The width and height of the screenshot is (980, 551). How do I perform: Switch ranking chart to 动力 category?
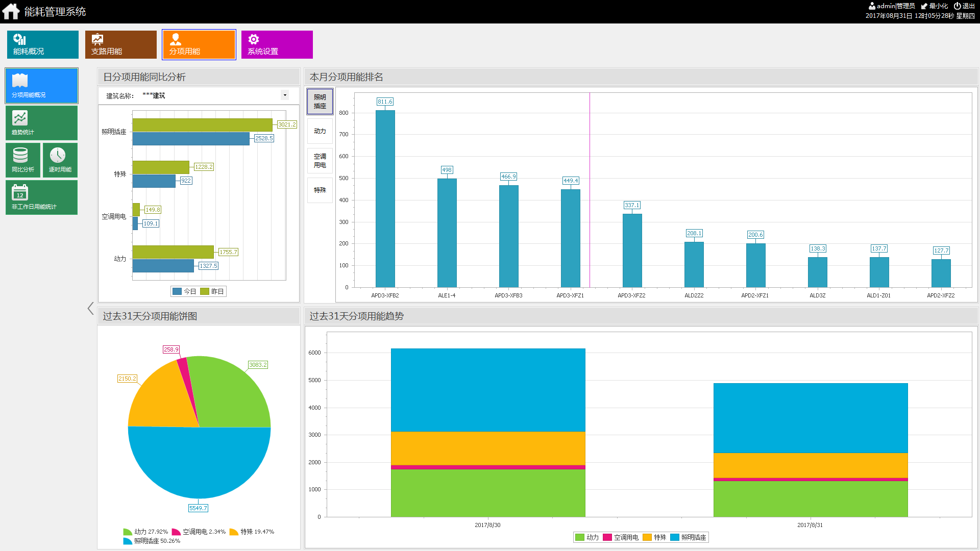[x=320, y=131]
